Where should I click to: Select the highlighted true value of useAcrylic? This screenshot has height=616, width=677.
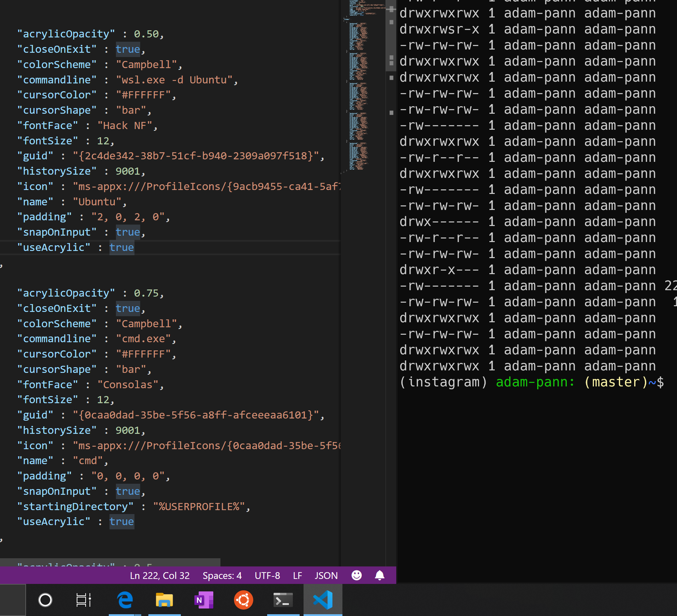tap(122, 247)
